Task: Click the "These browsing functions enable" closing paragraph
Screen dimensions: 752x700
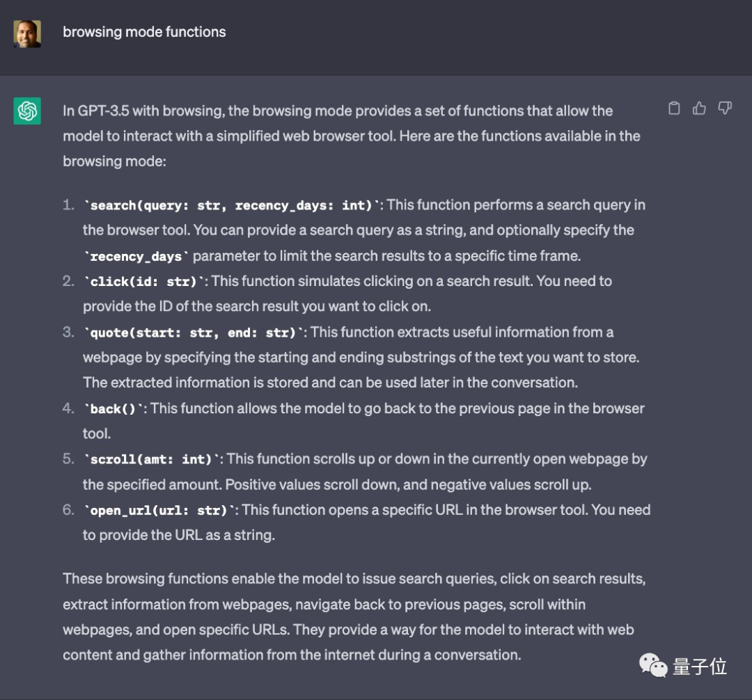Action: [x=348, y=617]
